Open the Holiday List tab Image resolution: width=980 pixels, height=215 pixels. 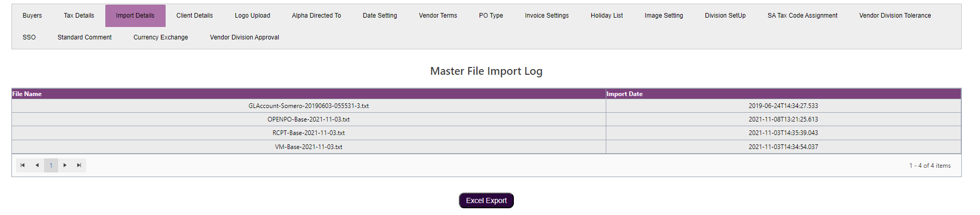(606, 16)
